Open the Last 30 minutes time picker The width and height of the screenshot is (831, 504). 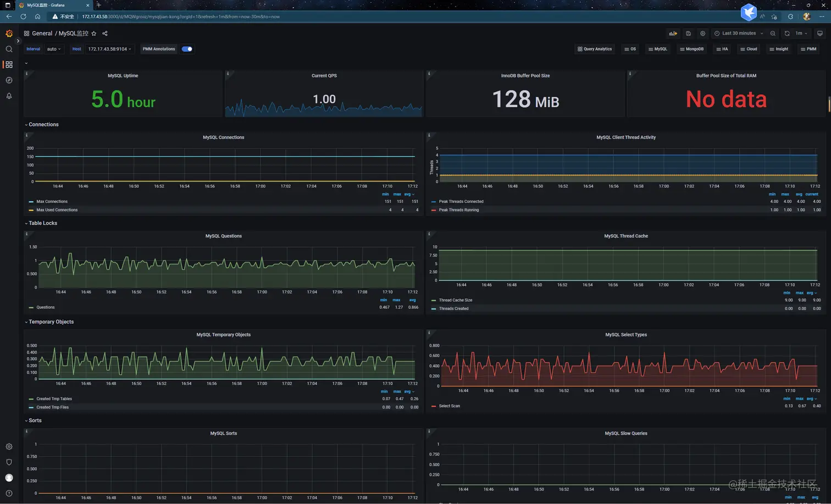739,34
